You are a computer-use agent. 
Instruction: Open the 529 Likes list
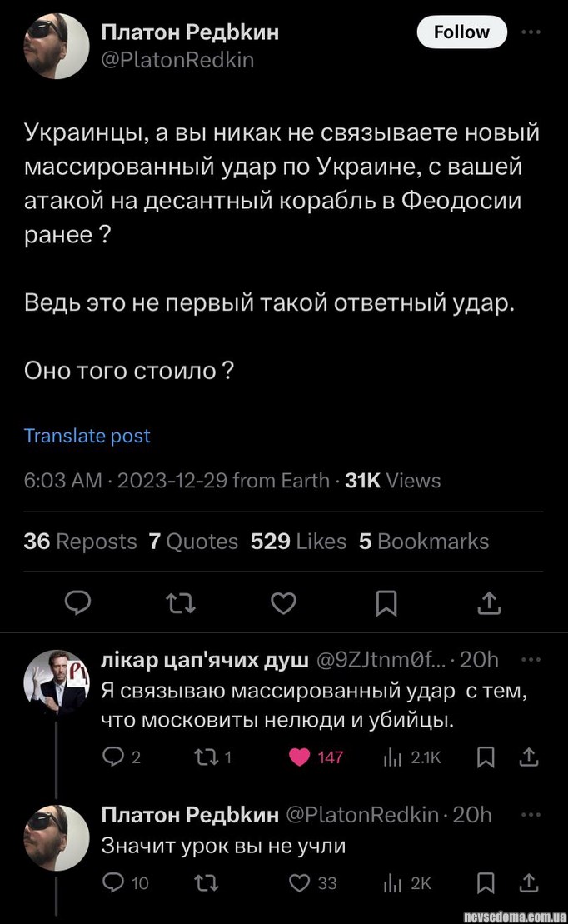298,542
